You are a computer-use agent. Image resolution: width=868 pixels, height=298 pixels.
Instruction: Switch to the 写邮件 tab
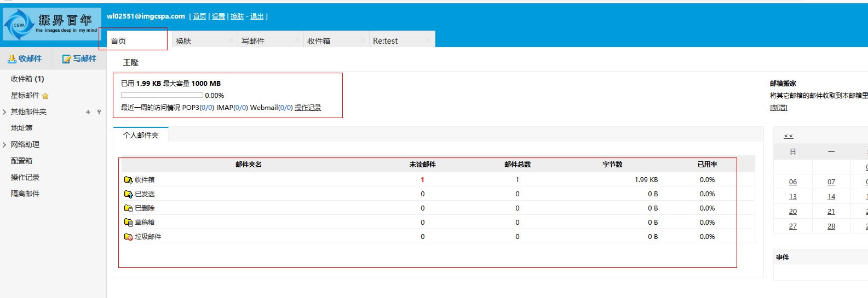[x=253, y=41]
